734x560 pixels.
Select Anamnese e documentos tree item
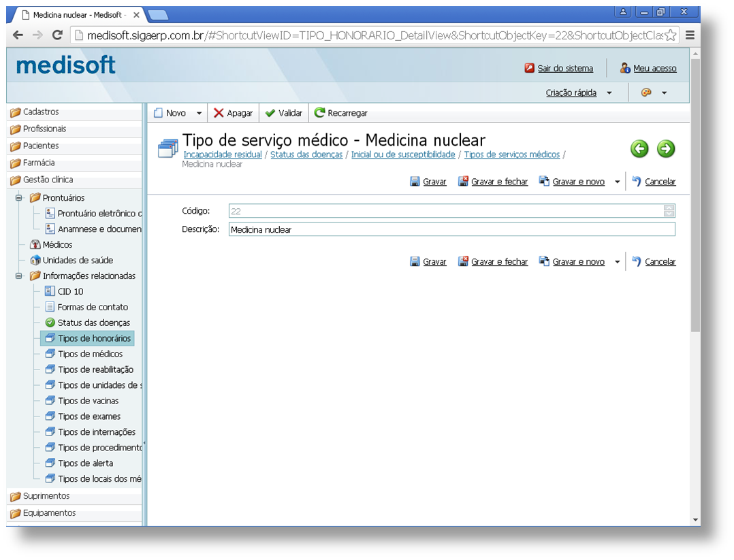94,229
